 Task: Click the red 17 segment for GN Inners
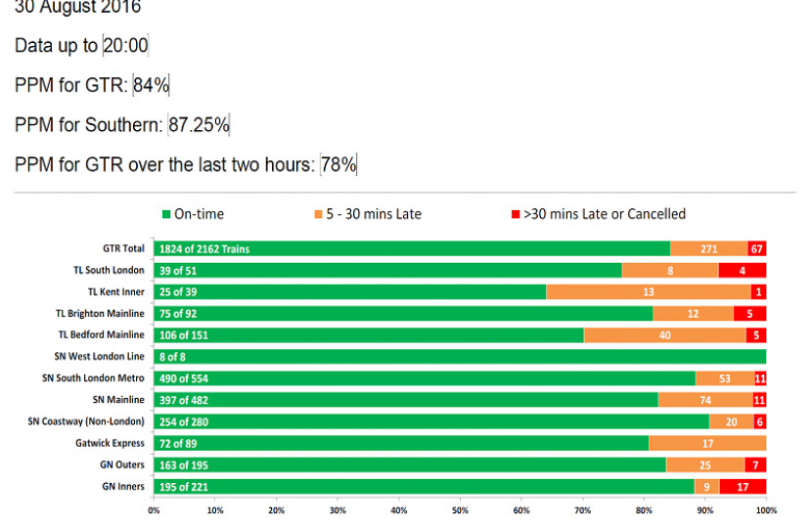click(x=743, y=487)
